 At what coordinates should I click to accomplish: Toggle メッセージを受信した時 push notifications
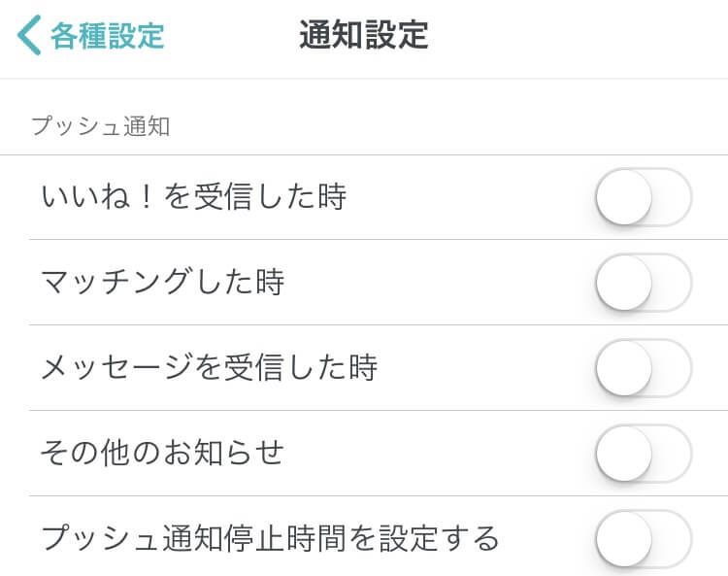point(644,368)
